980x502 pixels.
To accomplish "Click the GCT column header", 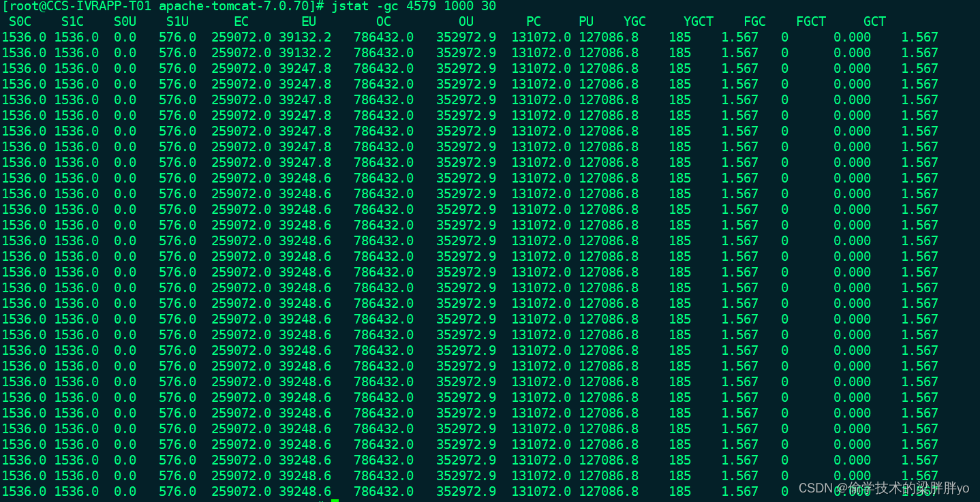I will [874, 22].
